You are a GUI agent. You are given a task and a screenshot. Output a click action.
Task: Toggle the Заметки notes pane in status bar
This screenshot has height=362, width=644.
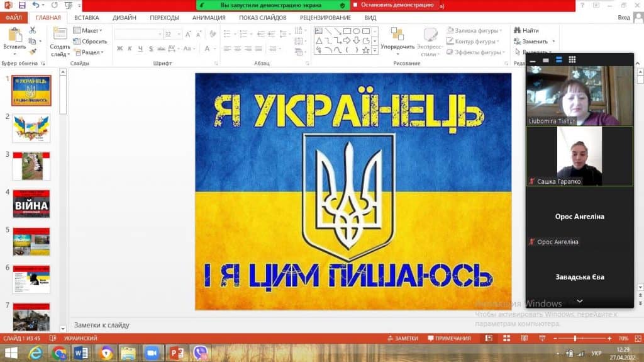click(x=402, y=339)
